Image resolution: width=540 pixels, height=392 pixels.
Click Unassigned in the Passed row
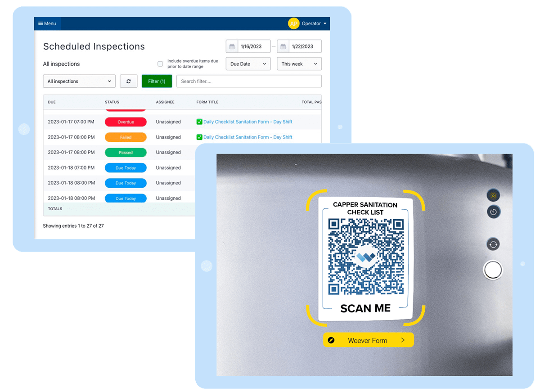pyautogui.click(x=168, y=153)
